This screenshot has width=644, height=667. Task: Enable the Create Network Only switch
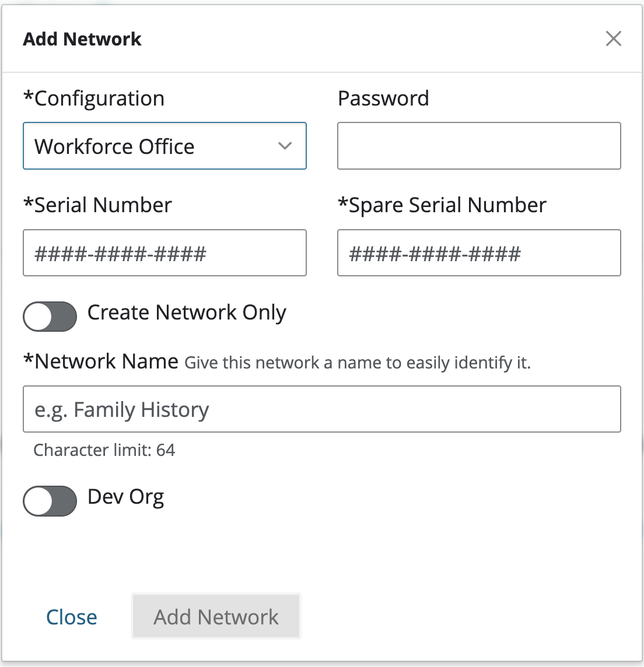click(50, 317)
